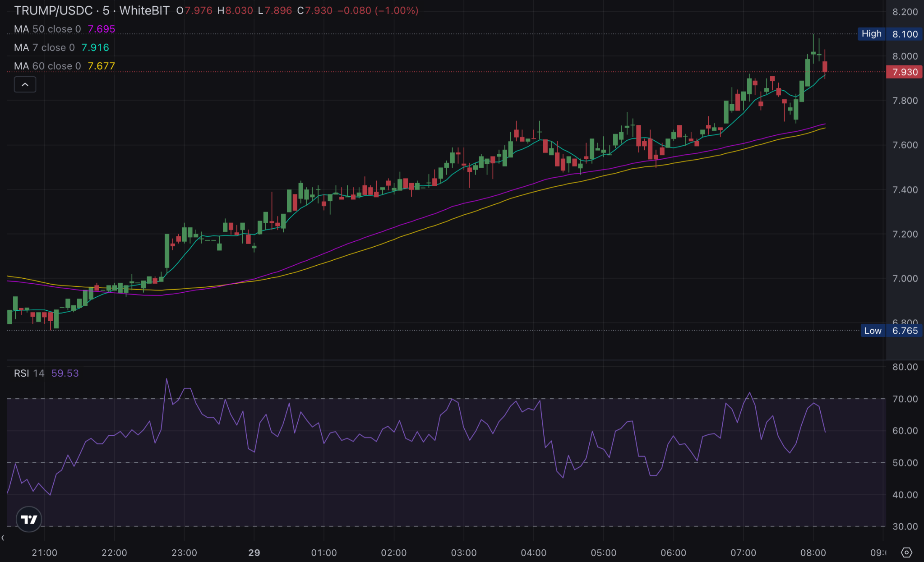This screenshot has width=924, height=562.
Task: Click scroll-left arrow at bottom left
Action: click(3, 538)
